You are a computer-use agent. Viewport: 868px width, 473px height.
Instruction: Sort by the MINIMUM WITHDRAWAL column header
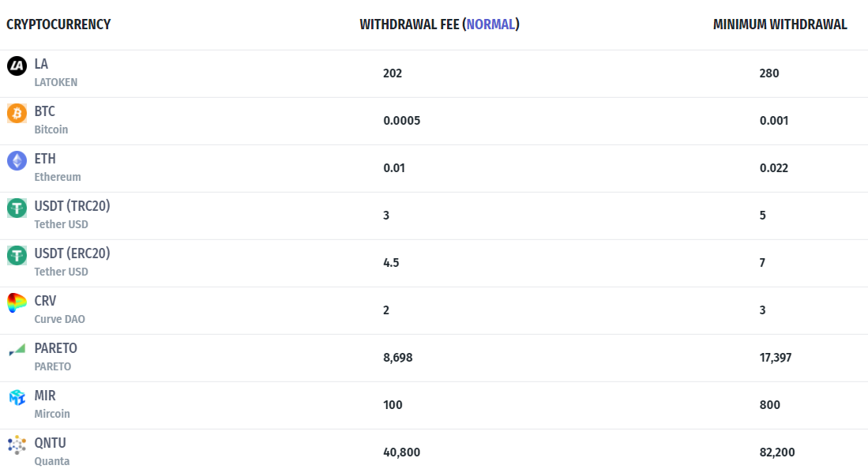(780, 24)
